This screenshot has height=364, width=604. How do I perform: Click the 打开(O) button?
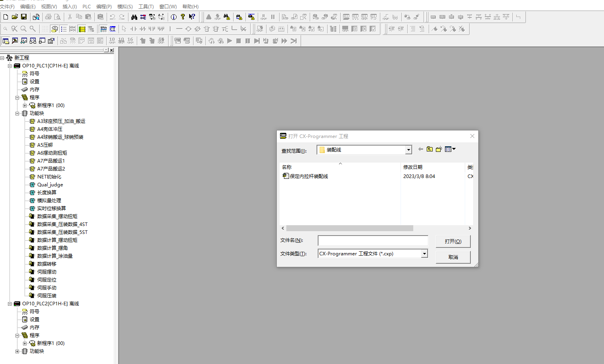tap(453, 241)
